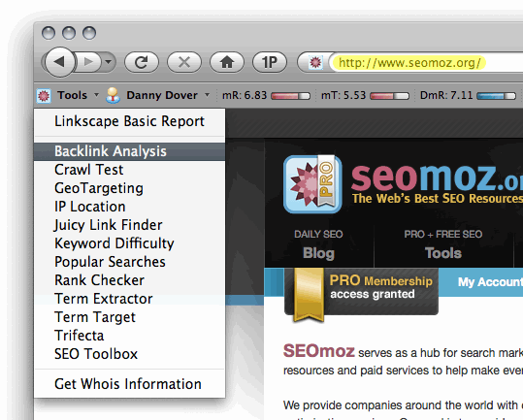Go back with the browser back arrow

(x=60, y=62)
